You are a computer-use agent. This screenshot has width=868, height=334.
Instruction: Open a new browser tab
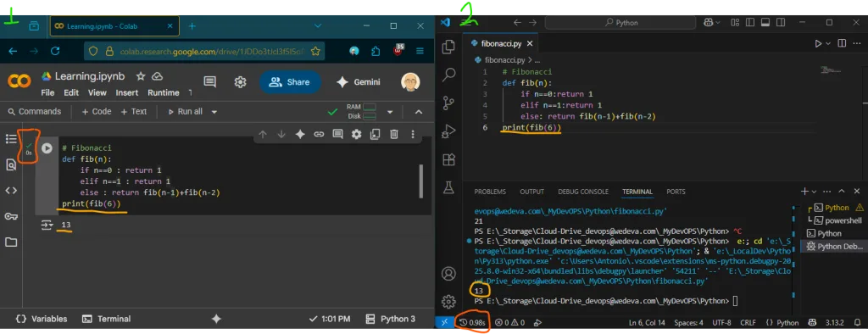click(x=192, y=26)
